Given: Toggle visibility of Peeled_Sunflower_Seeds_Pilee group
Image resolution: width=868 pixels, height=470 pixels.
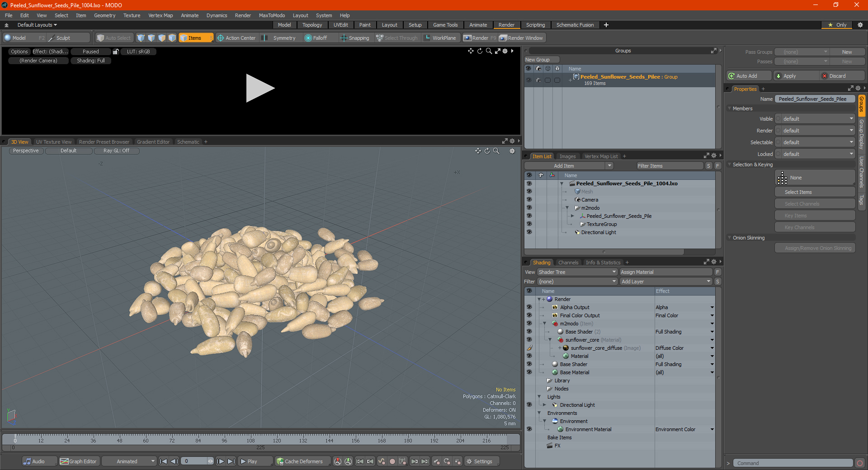Looking at the screenshot, I should tap(528, 80).
